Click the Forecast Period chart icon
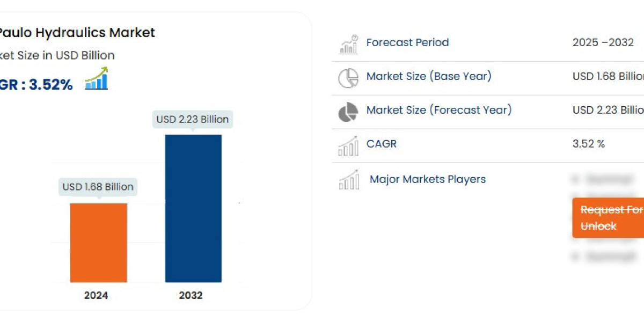Screen dimensions: 644x322 pyautogui.click(x=348, y=45)
